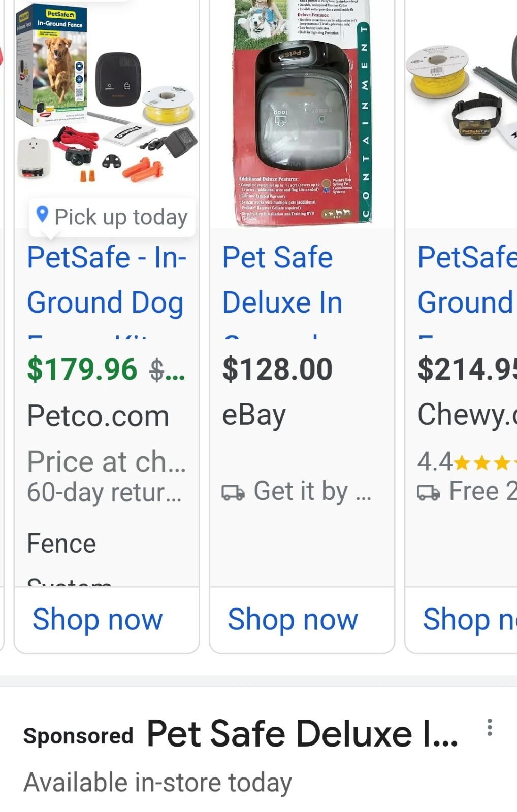
Task: Open the 'PetSafe - In-Ground Dog' title link
Action: [x=106, y=280]
